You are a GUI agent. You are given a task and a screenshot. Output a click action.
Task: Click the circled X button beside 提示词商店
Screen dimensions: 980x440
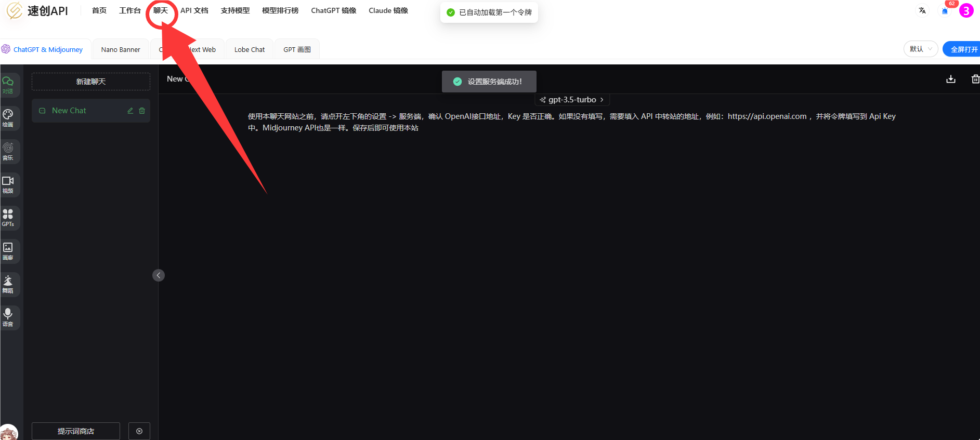point(139,431)
